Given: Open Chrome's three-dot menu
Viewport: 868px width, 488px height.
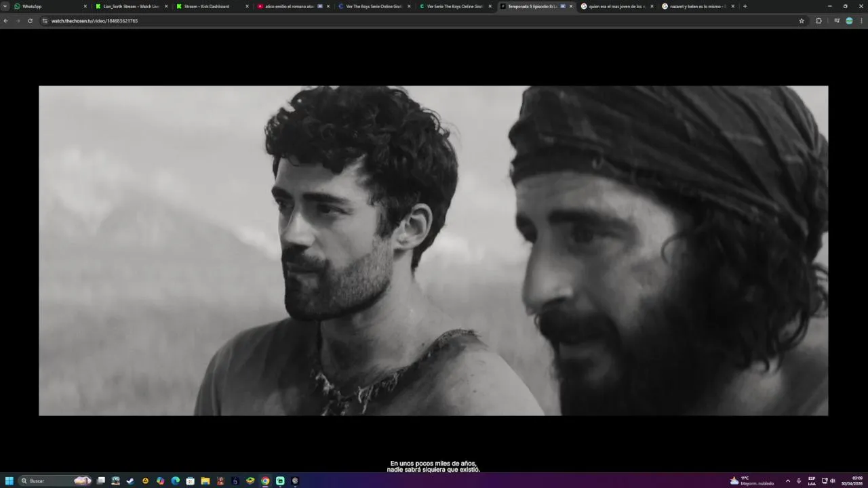Looking at the screenshot, I should click(x=861, y=21).
